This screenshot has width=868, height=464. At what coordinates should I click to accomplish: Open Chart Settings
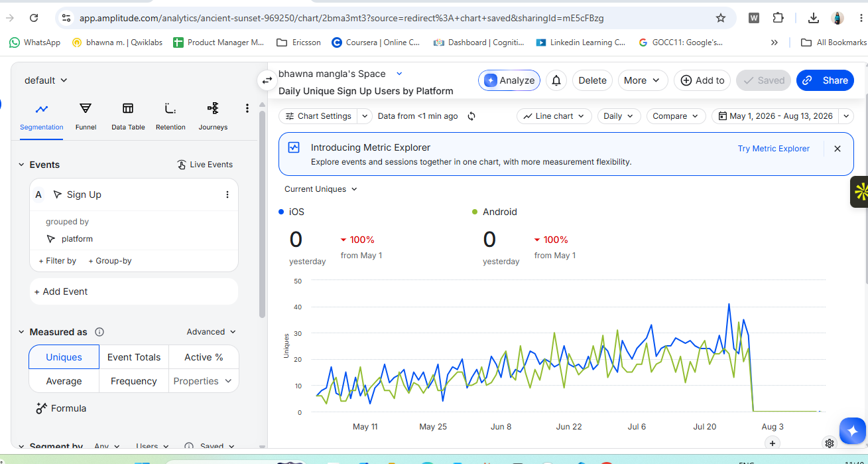(318, 116)
